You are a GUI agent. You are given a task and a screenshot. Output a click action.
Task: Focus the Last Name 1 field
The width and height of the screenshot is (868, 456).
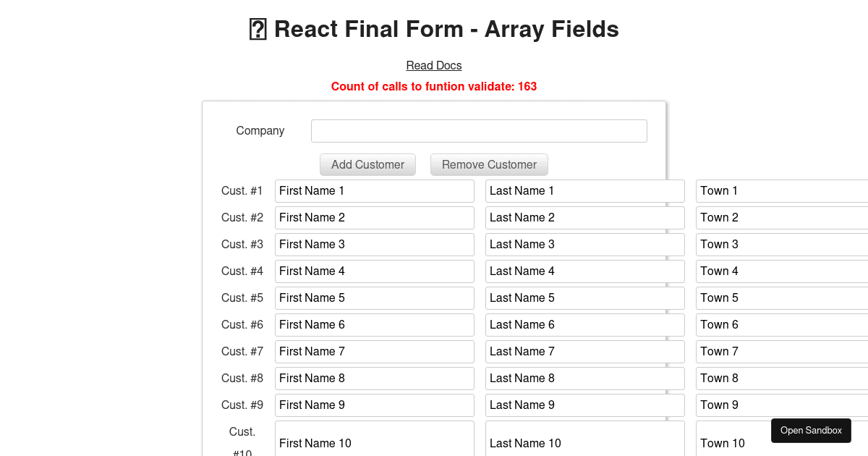coord(585,191)
